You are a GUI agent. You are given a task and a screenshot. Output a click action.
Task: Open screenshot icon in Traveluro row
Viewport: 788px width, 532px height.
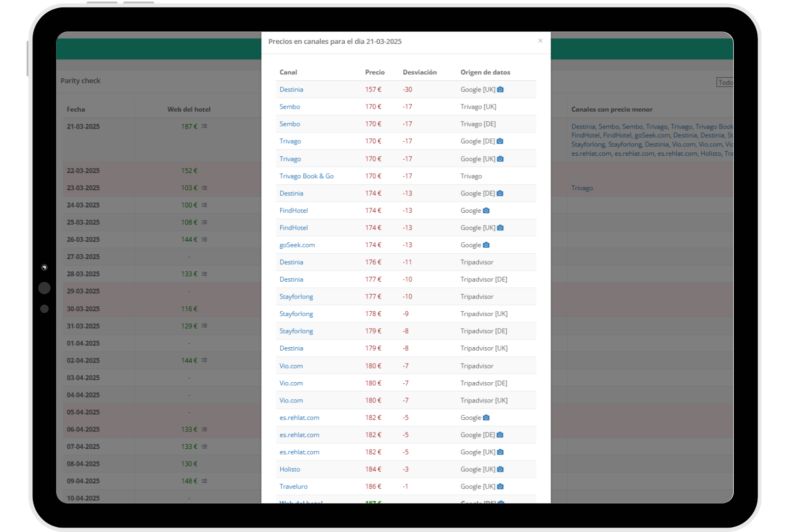[500, 487]
